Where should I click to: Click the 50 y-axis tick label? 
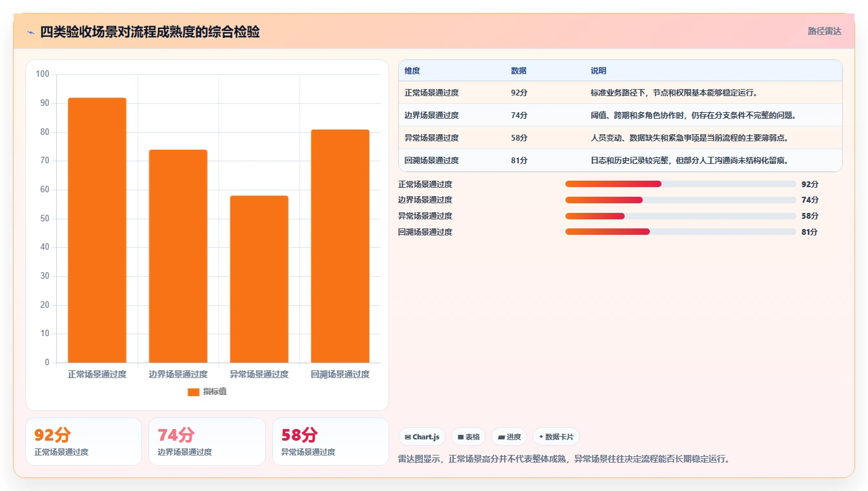(x=45, y=218)
